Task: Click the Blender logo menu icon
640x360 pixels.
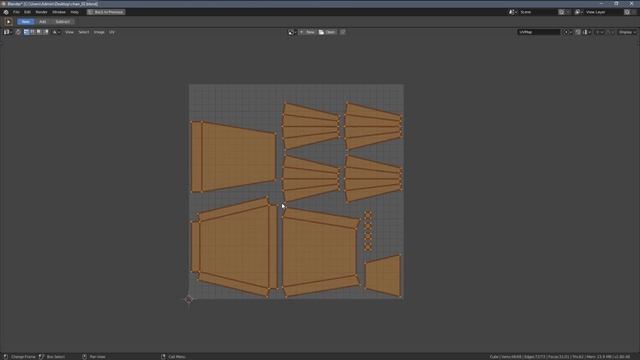Action: click(6, 12)
